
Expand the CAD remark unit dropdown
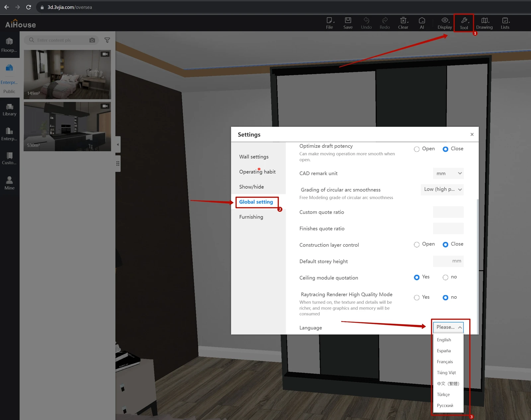pyautogui.click(x=448, y=173)
